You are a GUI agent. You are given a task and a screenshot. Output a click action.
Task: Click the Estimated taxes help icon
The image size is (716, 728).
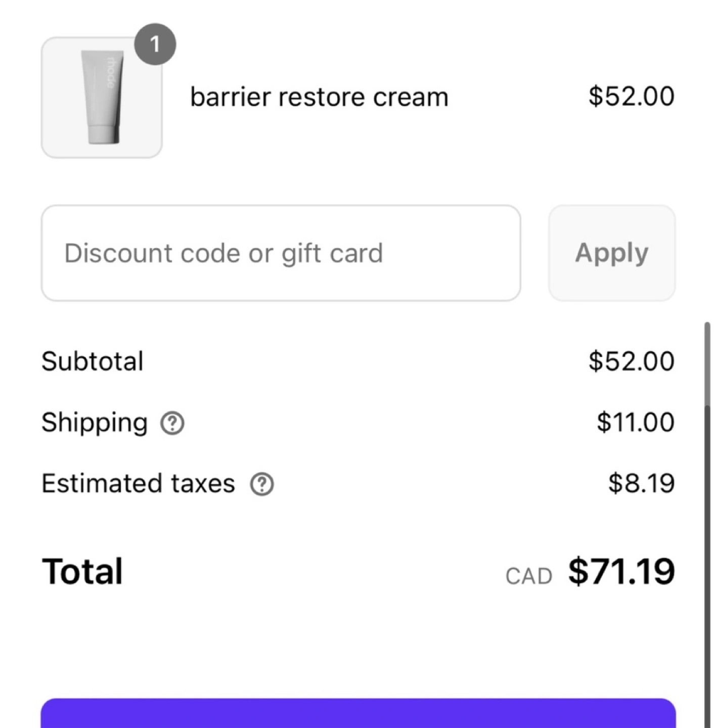pos(262,484)
